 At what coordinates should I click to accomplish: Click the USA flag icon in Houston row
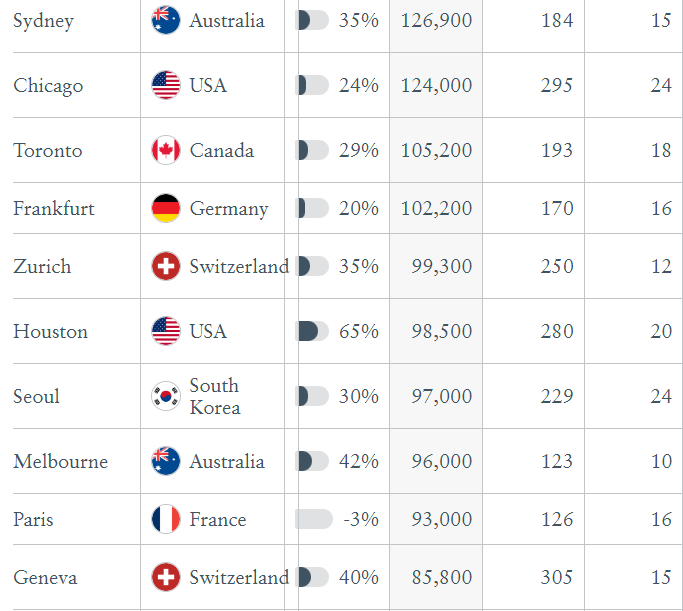[x=166, y=331]
